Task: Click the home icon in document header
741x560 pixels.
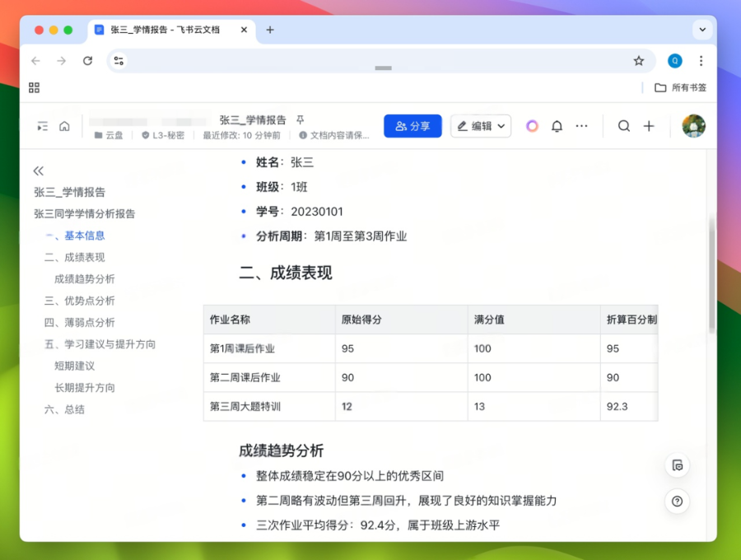Action: tap(64, 126)
